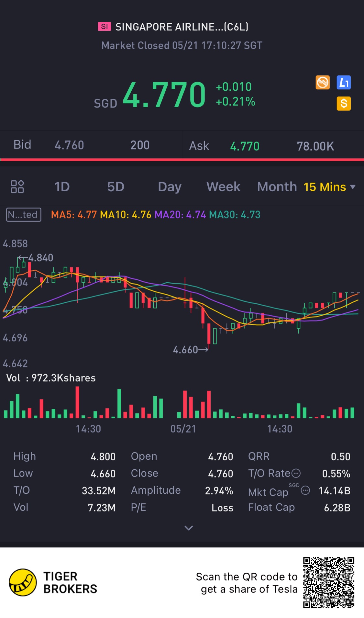Switch to the 1D chart tab
364x618 pixels.
pos(62,187)
